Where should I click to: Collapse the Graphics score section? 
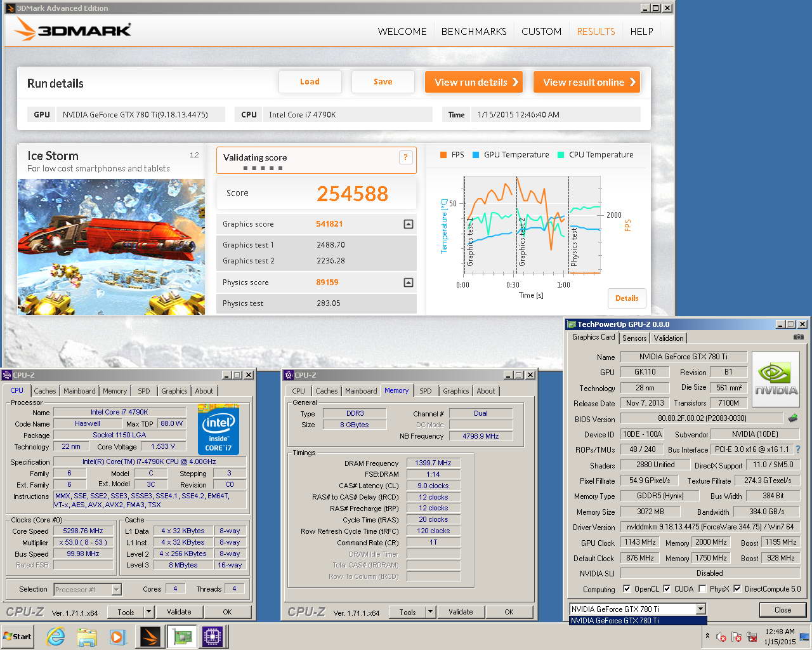409,224
